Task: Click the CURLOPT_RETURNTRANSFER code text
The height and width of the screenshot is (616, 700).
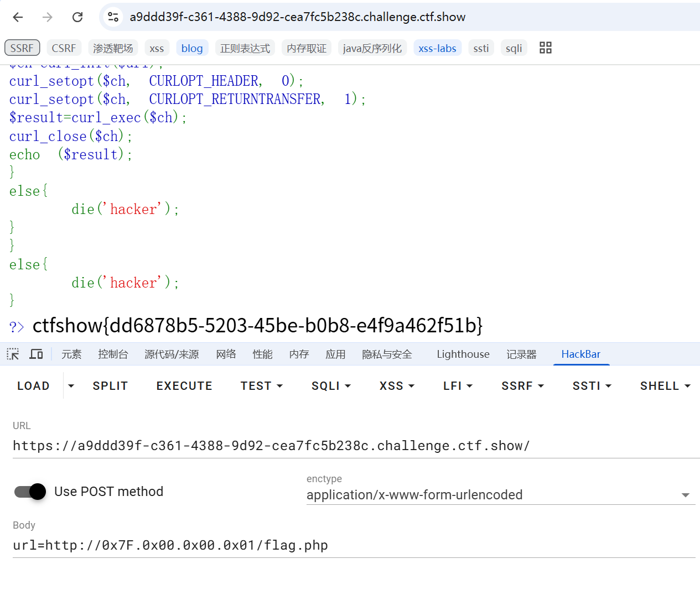Action: 235,99
